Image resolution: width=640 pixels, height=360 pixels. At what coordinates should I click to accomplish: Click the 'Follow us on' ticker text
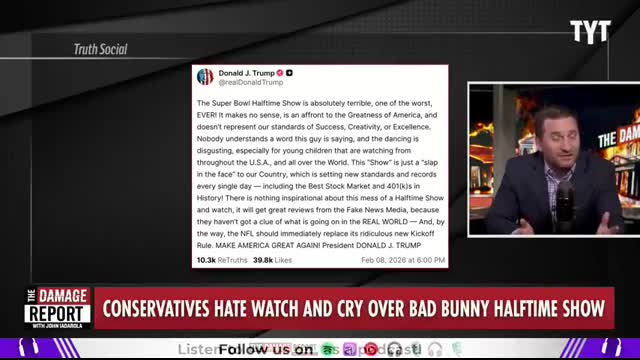click(x=266, y=350)
